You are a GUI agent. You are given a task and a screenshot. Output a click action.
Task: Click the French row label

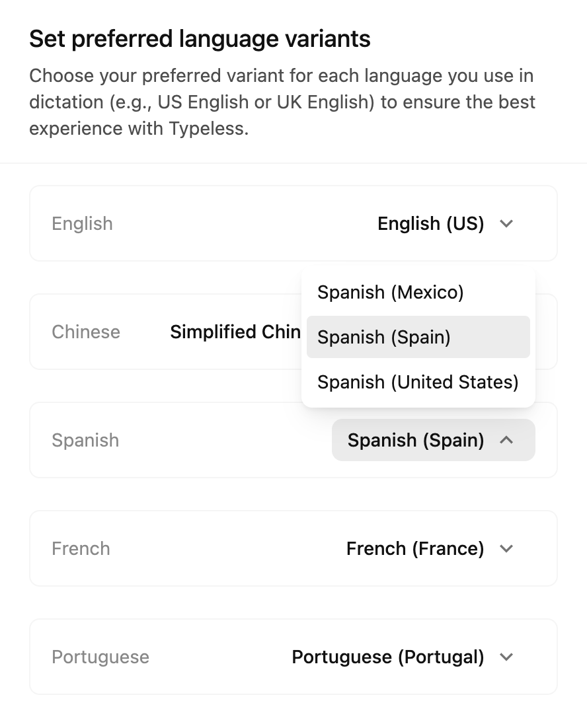(81, 548)
